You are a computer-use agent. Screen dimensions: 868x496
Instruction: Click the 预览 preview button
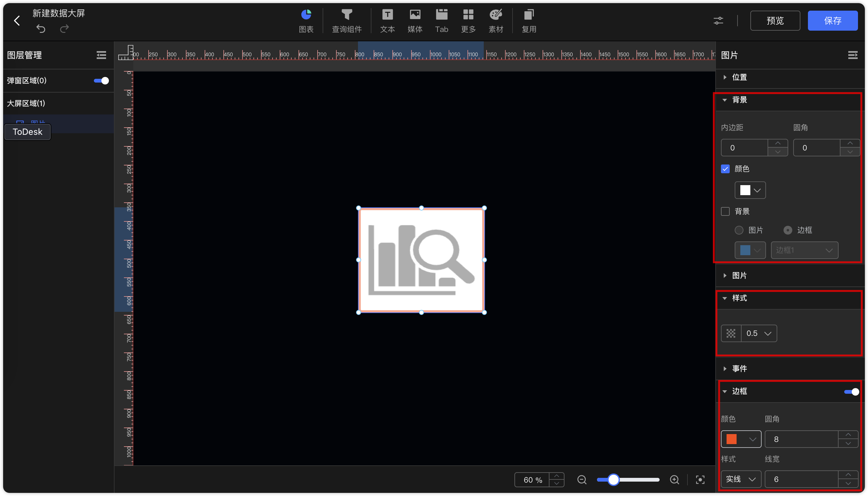click(x=775, y=21)
